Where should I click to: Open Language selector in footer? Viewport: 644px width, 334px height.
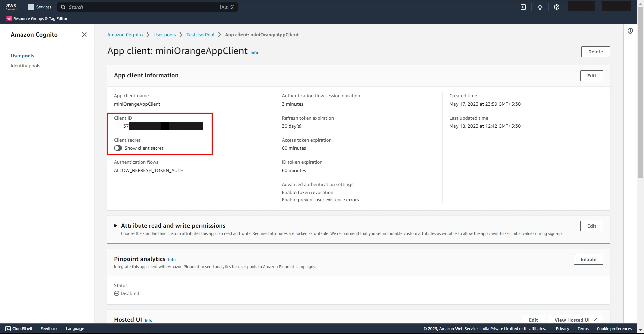[75, 329]
